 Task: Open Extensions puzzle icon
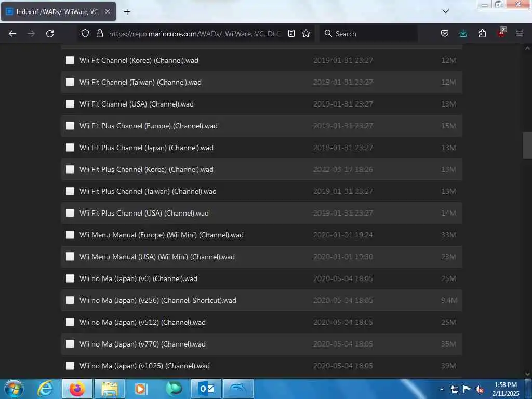point(482,33)
